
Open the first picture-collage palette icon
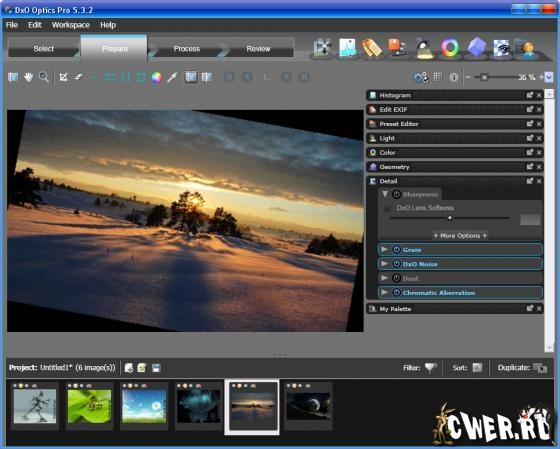coord(322,48)
